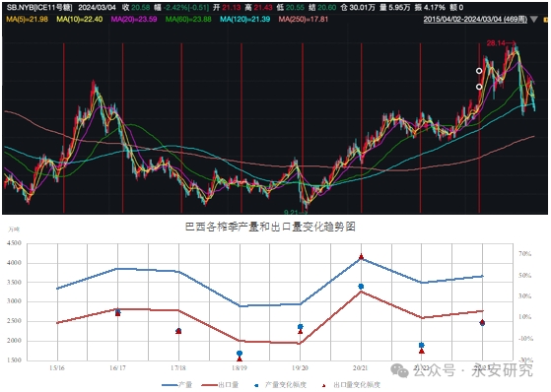Click the 出口量变化幅度 red triangle legend icon

[323, 385]
